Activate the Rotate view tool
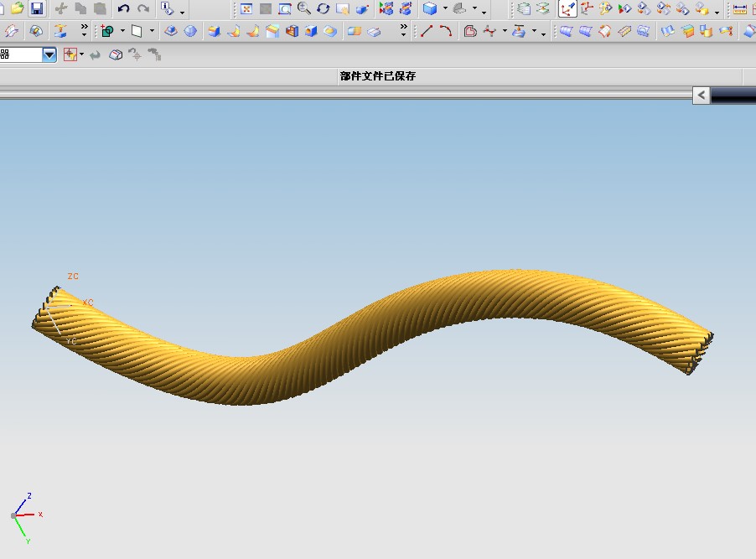 click(x=324, y=8)
